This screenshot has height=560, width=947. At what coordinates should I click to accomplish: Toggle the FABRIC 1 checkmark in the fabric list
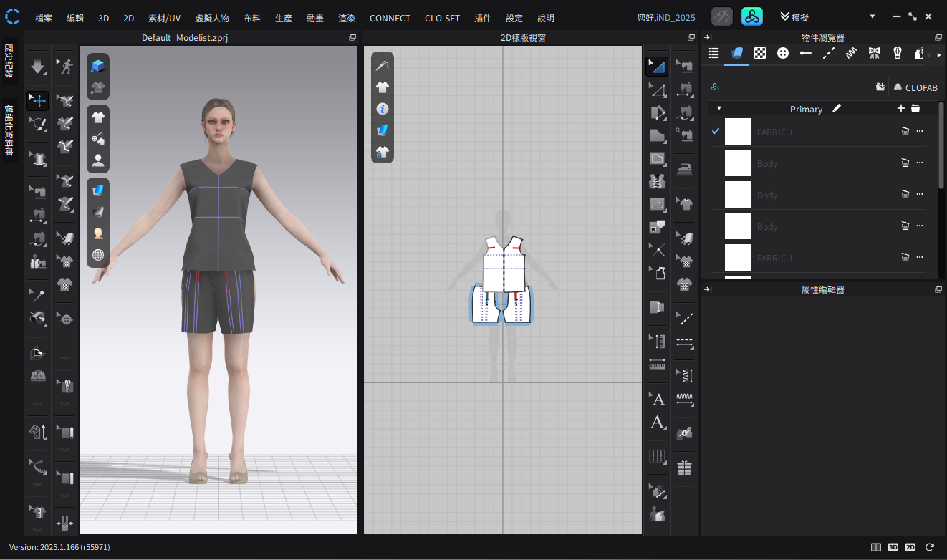point(716,131)
